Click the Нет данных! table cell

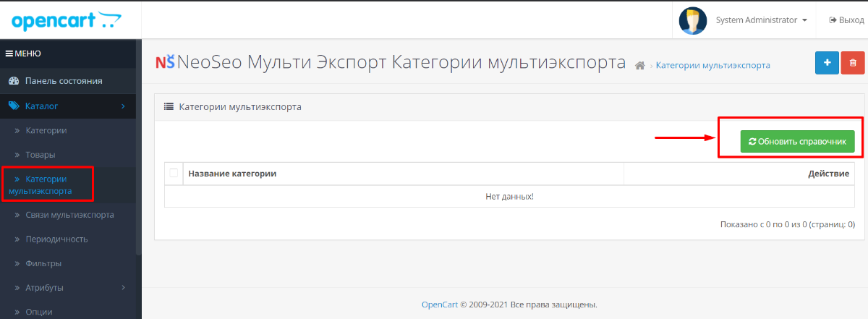click(x=510, y=196)
